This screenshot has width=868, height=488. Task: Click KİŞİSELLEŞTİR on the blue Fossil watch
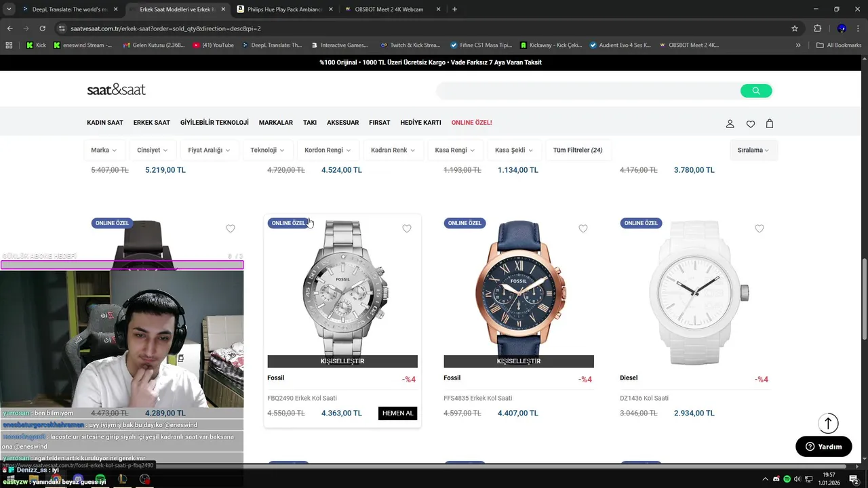click(519, 361)
